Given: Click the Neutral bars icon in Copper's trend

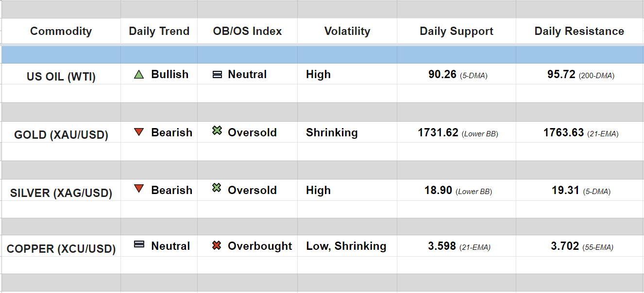Looking at the screenshot, I should coord(139,244).
